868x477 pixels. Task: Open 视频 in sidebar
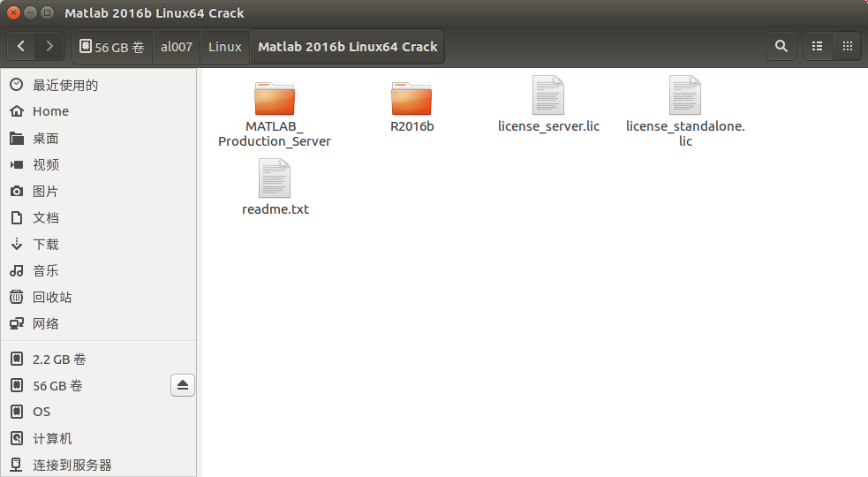pyautogui.click(x=99, y=164)
